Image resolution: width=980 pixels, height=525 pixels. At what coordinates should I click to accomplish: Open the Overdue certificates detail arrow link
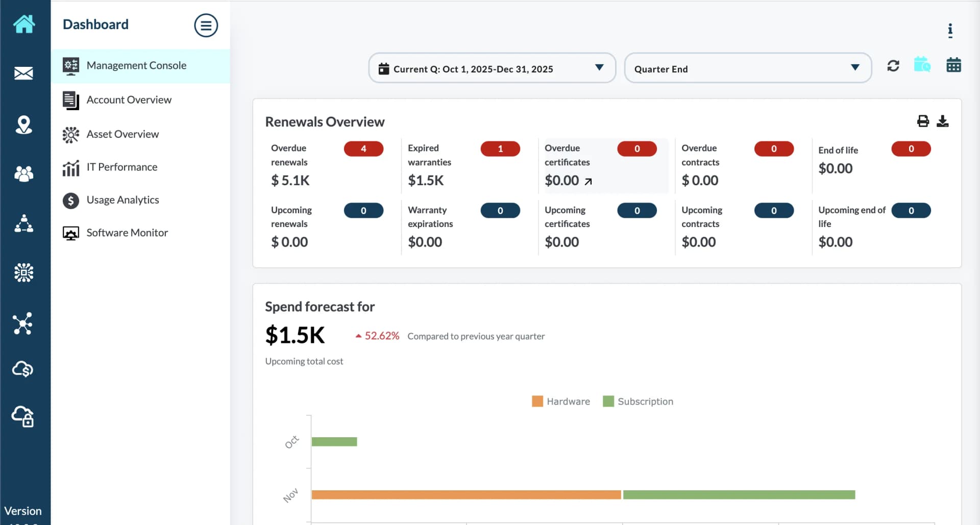point(588,181)
